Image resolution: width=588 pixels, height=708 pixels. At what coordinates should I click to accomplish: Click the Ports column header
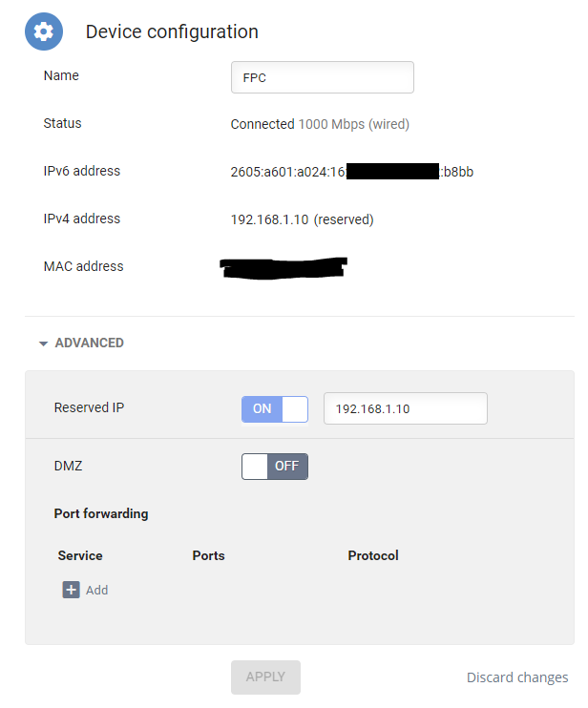pyautogui.click(x=208, y=555)
